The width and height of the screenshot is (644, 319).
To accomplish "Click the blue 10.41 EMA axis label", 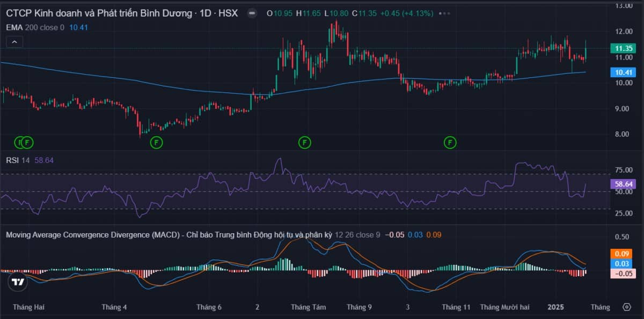I will [623, 72].
